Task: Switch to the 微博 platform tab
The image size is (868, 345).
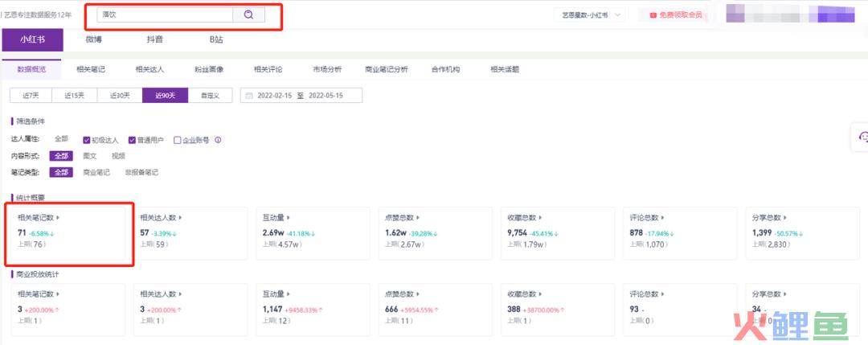Action: [93, 39]
